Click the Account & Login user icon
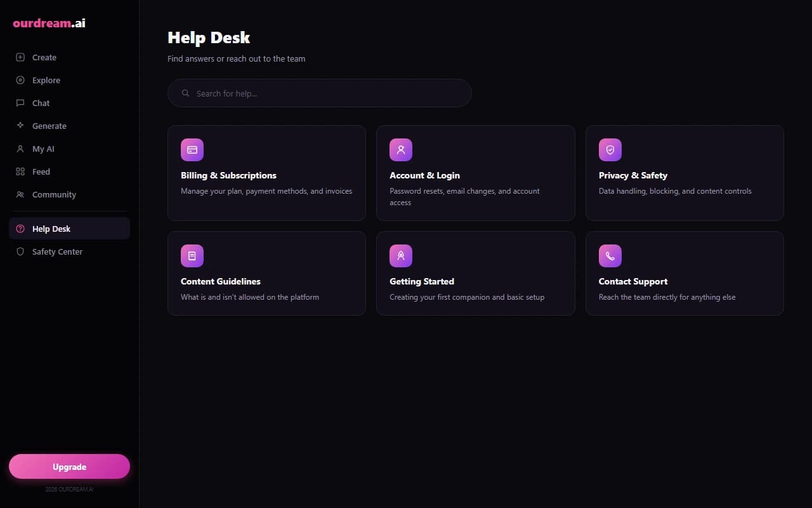Viewport: 812px width, 508px height. [x=401, y=150]
